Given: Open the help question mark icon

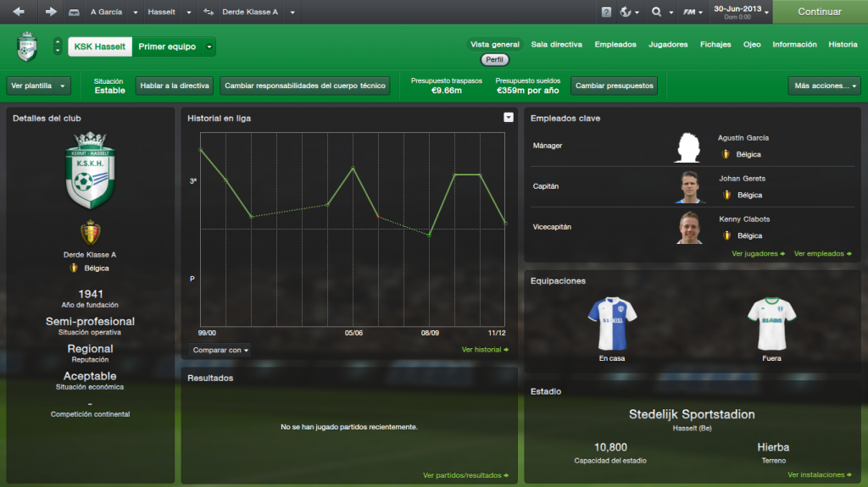Looking at the screenshot, I should (606, 12).
